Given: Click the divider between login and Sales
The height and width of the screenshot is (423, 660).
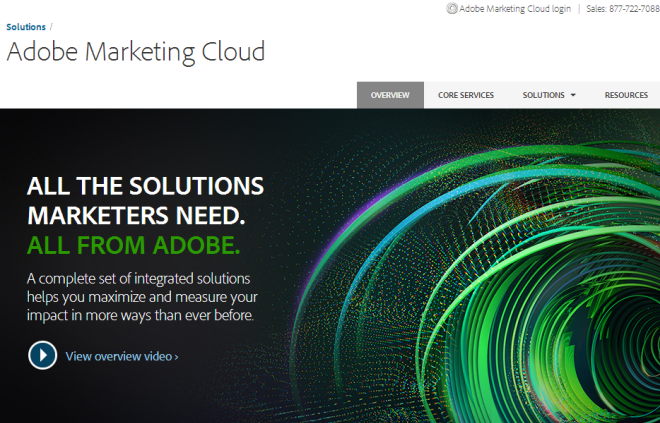Looking at the screenshot, I should 579,9.
